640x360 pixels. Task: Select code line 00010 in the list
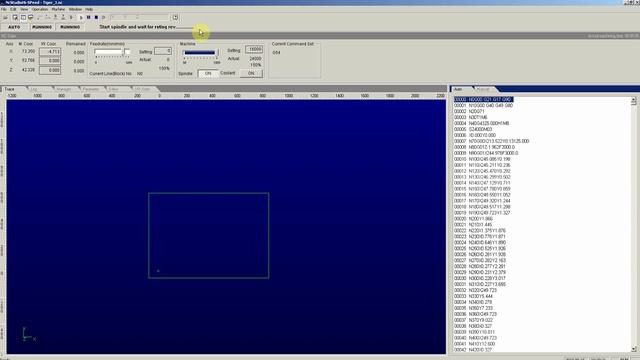[482, 159]
